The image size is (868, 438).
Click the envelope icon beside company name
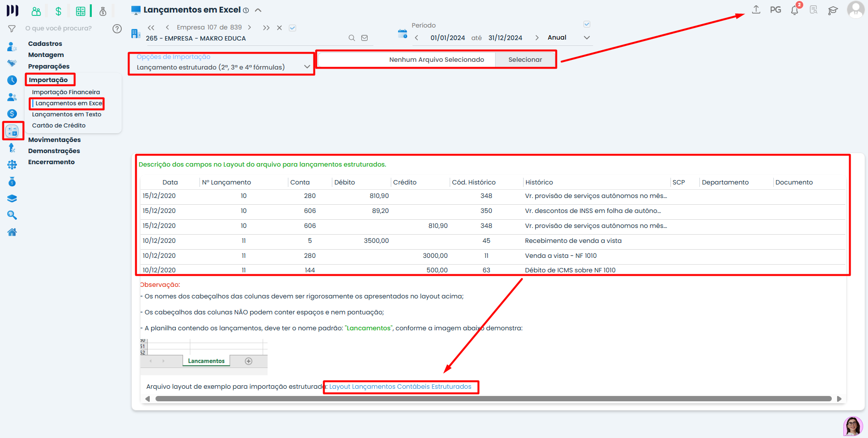[x=365, y=38]
